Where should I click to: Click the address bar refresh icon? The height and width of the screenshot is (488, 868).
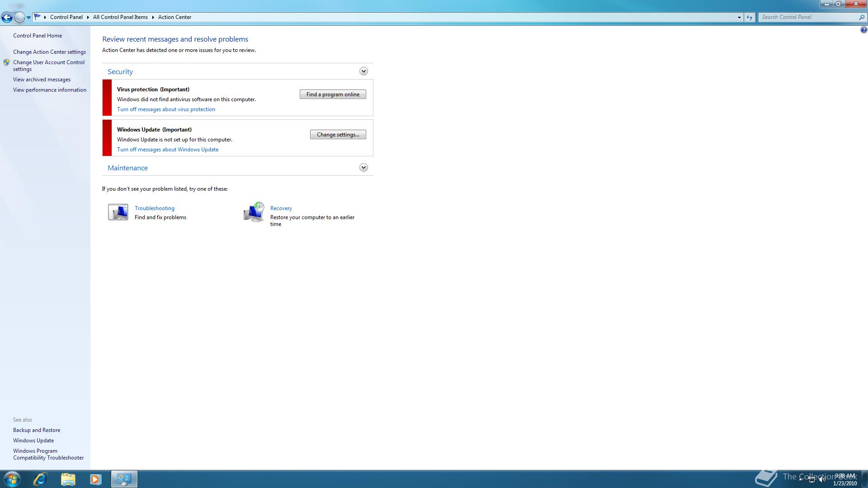750,17
